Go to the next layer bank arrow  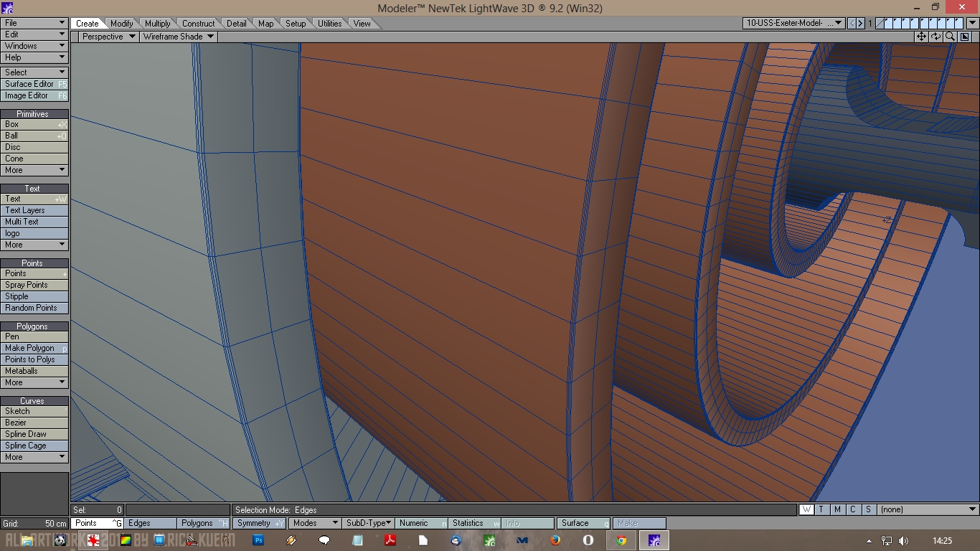point(860,24)
